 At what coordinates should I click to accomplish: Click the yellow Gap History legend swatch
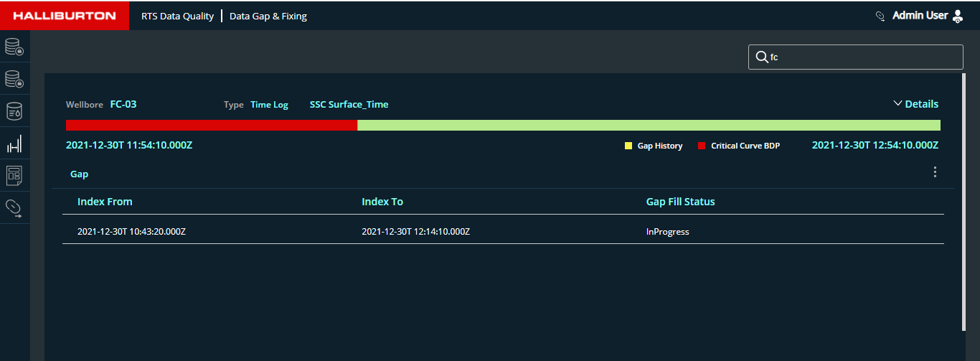pos(628,146)
